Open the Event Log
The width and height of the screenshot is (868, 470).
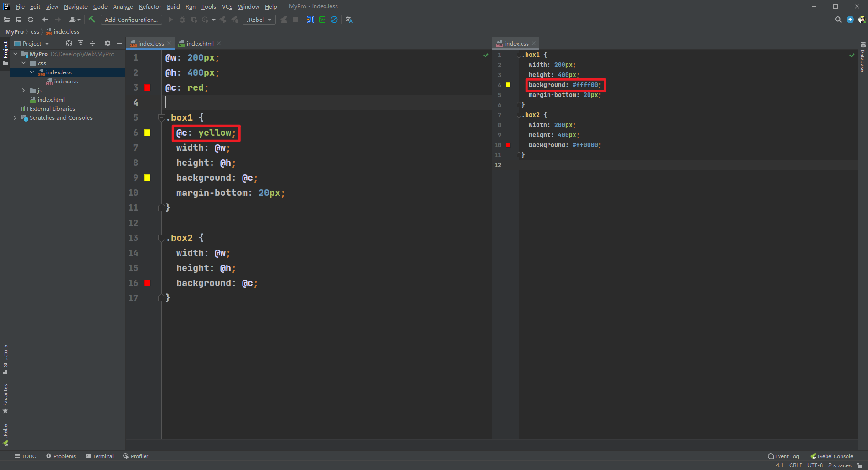784,456
